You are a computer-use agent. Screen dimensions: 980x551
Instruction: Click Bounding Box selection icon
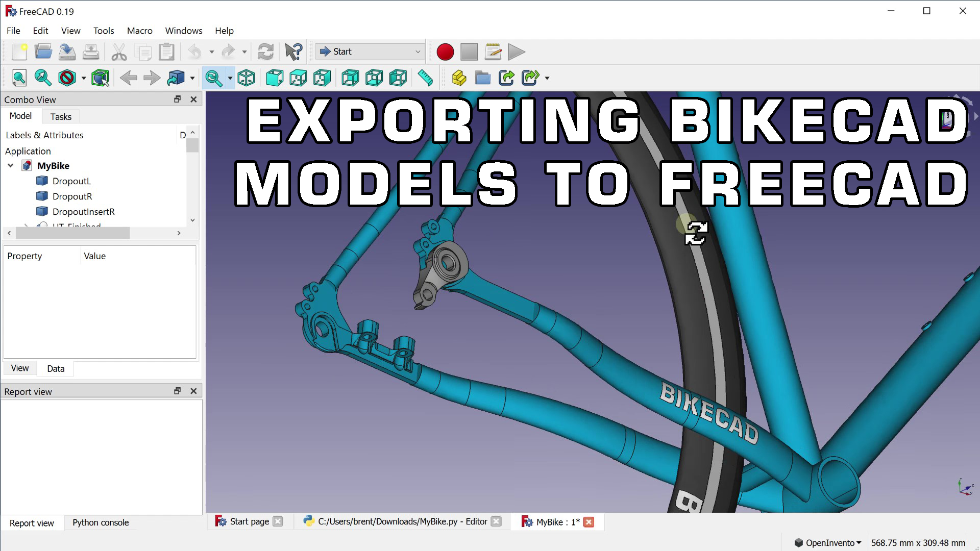click(x=101, y=78)
